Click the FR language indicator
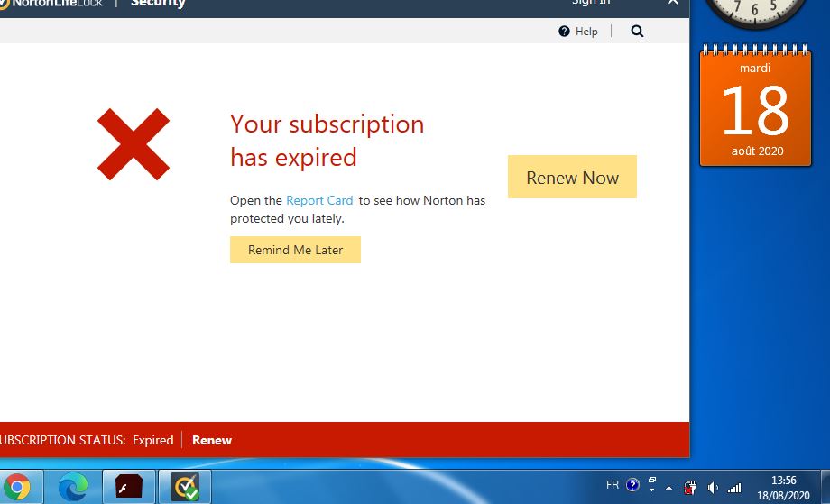 613,484
